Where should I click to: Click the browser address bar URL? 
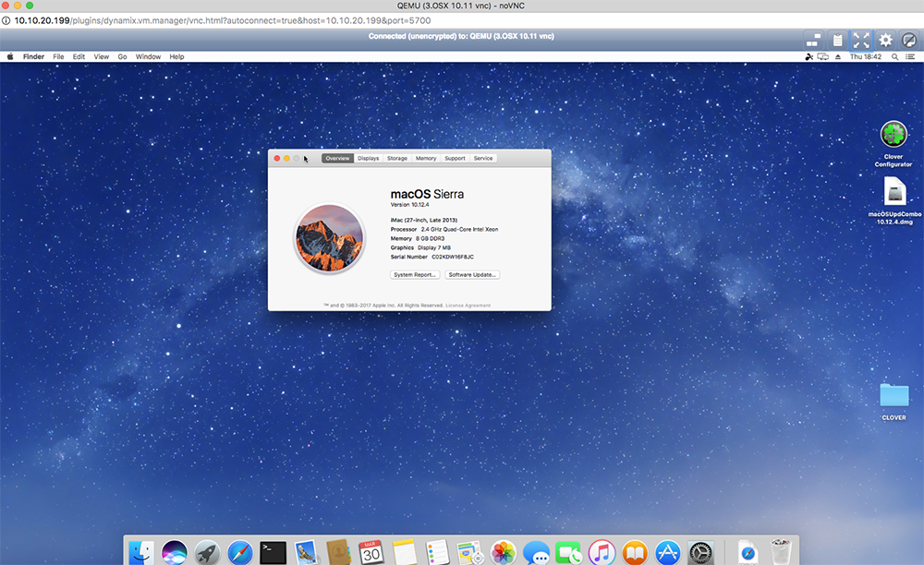coord(222,20)
